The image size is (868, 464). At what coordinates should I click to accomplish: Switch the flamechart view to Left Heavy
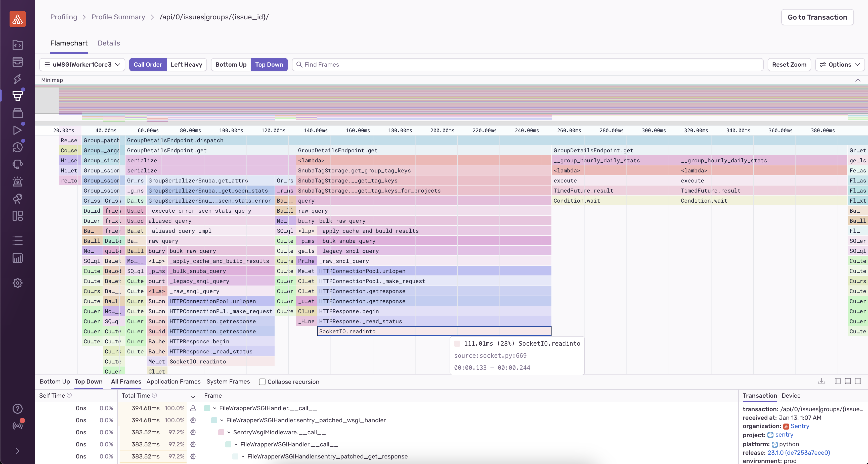(186, 65)
